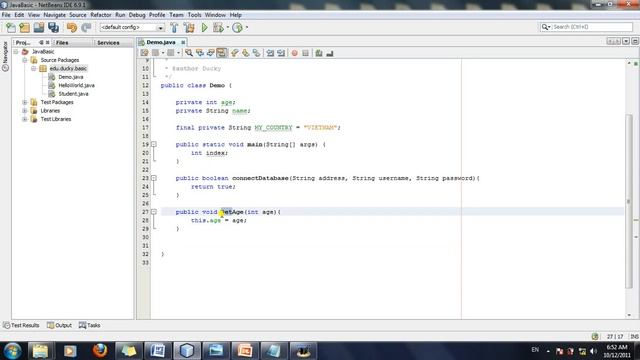Expand the Test Packages node
This screenshot has height=360, width=640.
click(x=25, y=102)
